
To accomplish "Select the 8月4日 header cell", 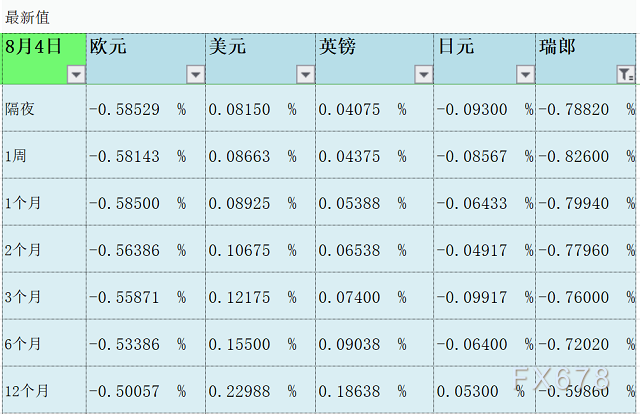I will 44,59.
